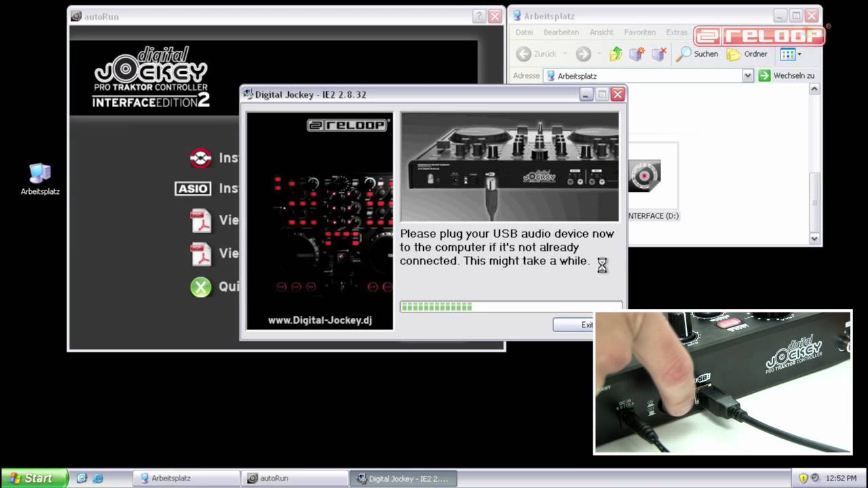Click the green forward arrow in Arbeitsplatz toolbar
The height and width of the screenshot is (488, 868).
click(583, 54)
